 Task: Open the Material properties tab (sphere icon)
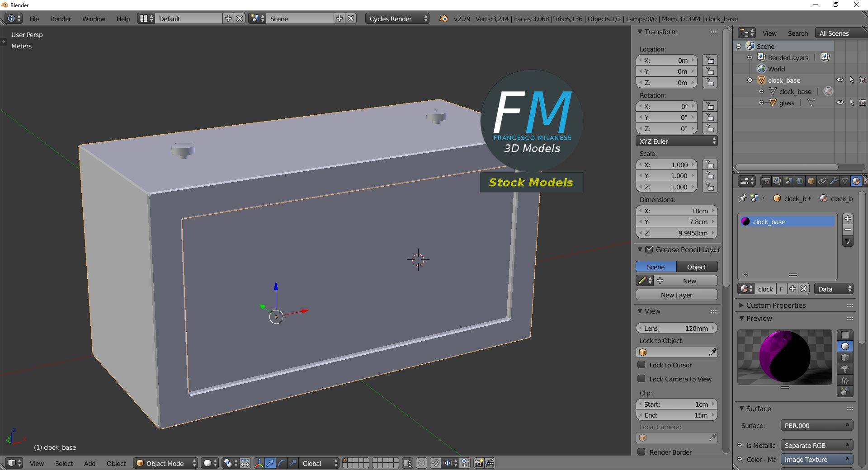(856, 181)
